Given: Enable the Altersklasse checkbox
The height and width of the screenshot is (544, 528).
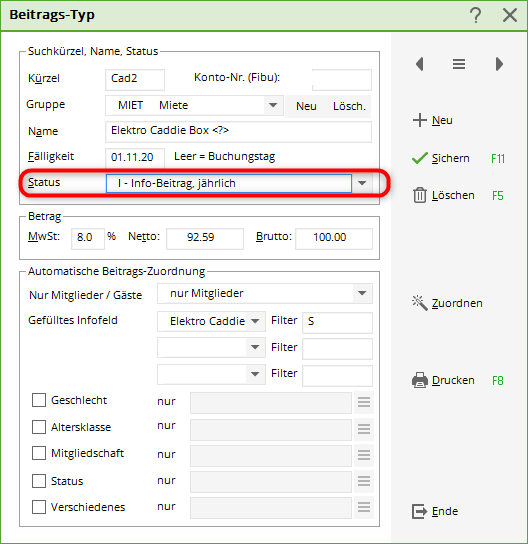Looking at the screenshot, I should click(39, 427).
